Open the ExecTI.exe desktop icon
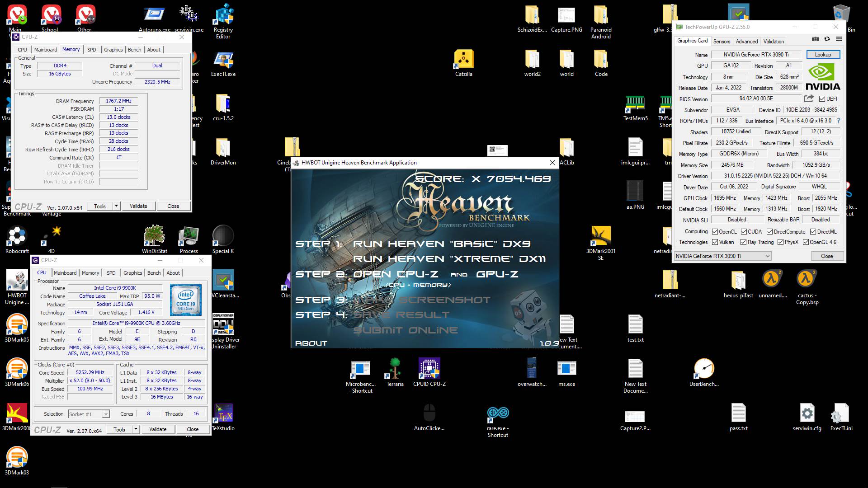Screen dimensions: 868x488 (223, 64)
